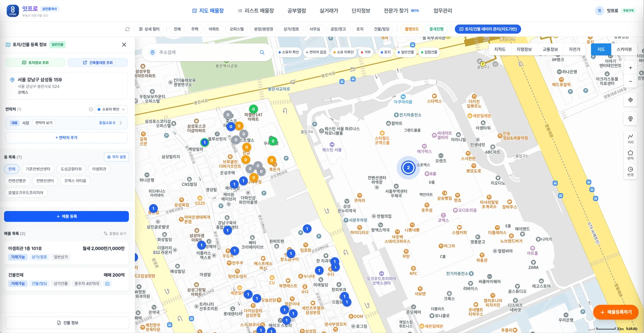The width and height of the screenshot is (644, 333).
Task: Click the 아쿠아리움 map marker icon
Action: click(x=403, y=97)
